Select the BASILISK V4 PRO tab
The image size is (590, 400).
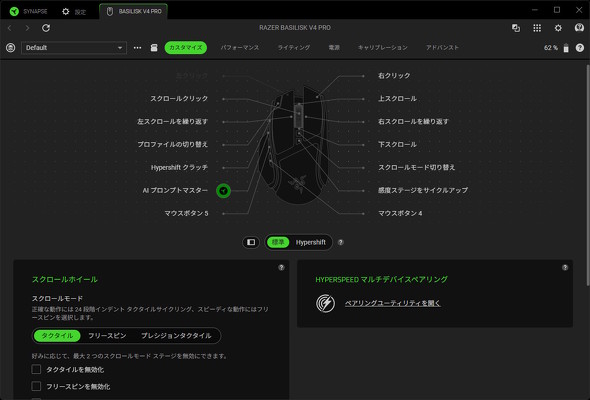coord(134,12)
